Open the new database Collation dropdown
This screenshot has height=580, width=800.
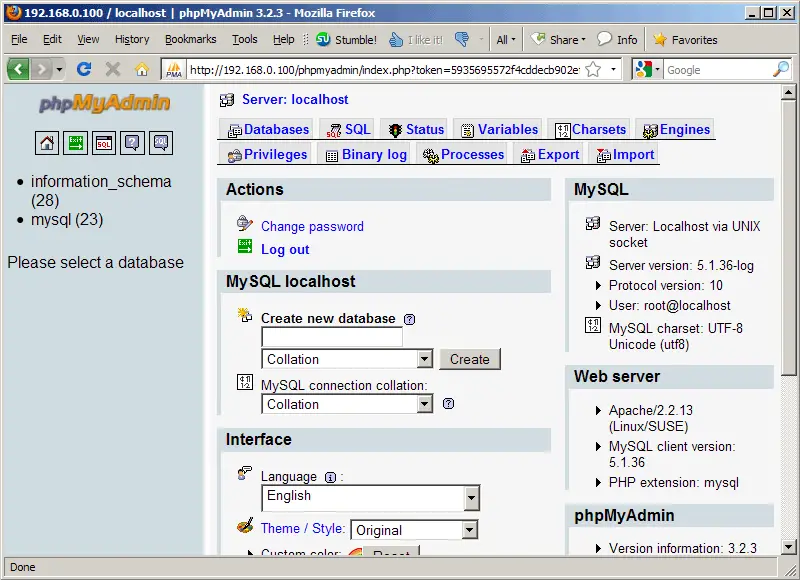click(347, 359)
